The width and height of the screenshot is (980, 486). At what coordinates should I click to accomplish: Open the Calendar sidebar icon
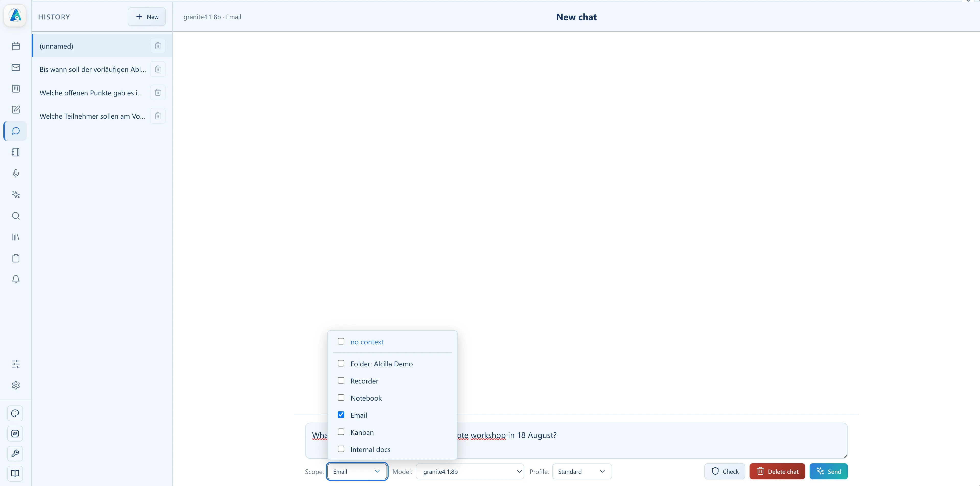16,46
